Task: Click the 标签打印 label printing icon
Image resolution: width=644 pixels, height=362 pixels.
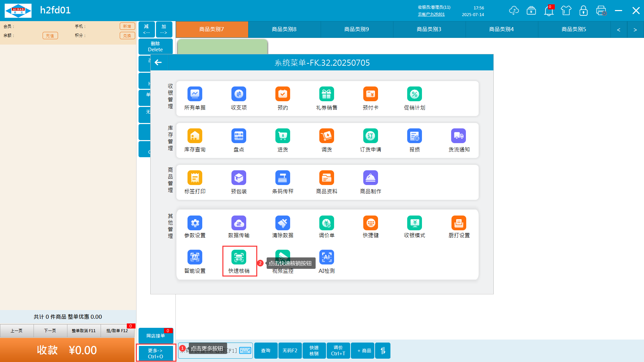Action: click(195, 178)
